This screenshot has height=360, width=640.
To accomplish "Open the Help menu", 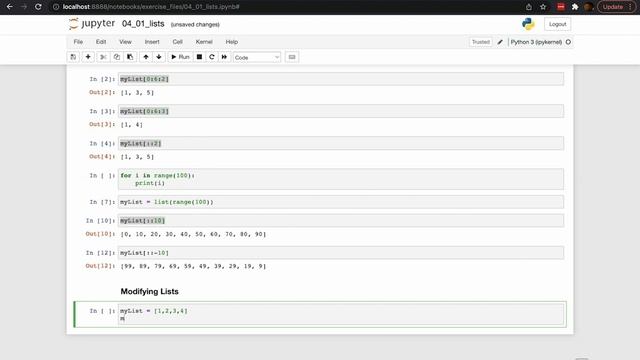I will pos(231,42).
